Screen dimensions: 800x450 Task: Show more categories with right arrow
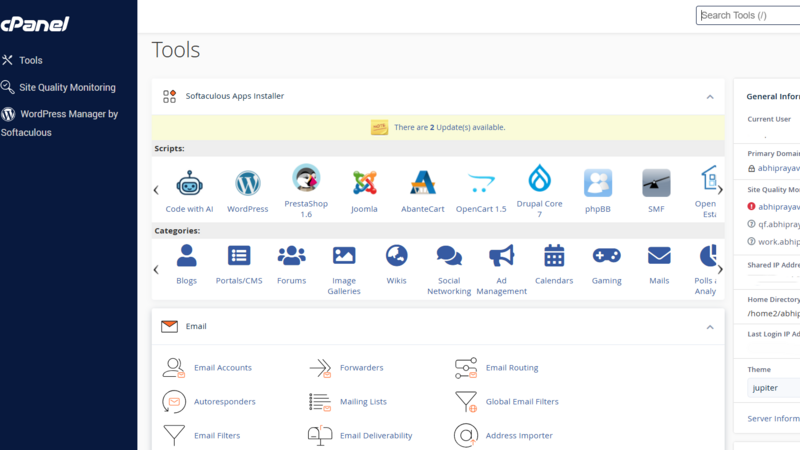pyautogui.click(x=720, y=269)
